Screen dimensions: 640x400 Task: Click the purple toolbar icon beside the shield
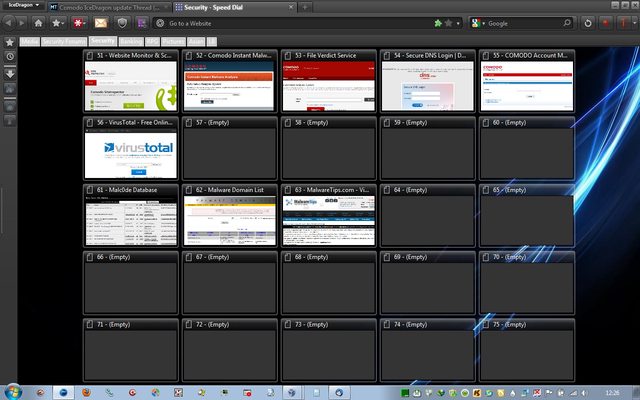(142, 23)
